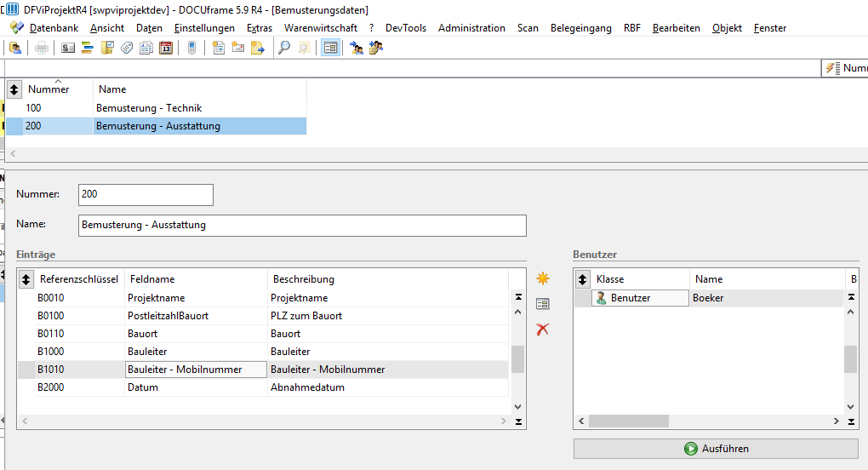Click the Einträge jump-to-top arrow
The height and width of the screenshot is (470, 868).
coord(518,297)
